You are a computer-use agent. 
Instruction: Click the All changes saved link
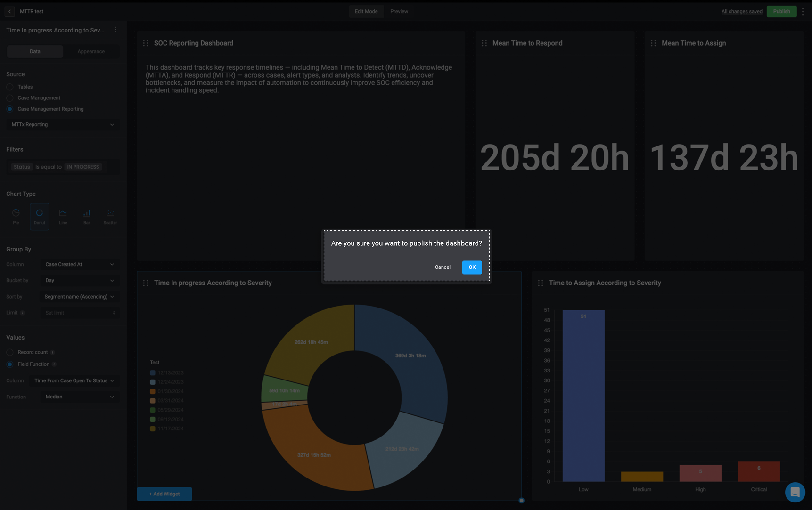pos(742,11)
